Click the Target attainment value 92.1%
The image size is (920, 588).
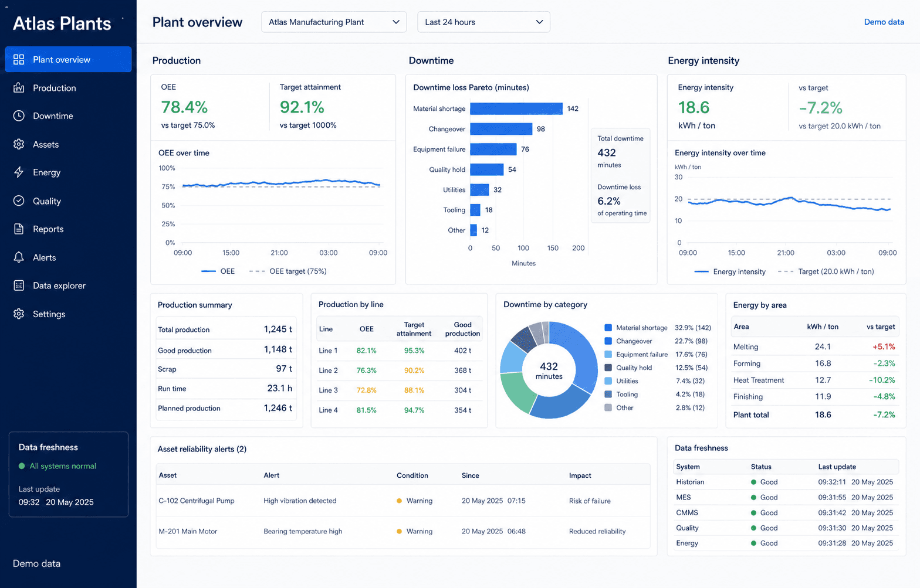pyautogui.click(x=302, y=107)
